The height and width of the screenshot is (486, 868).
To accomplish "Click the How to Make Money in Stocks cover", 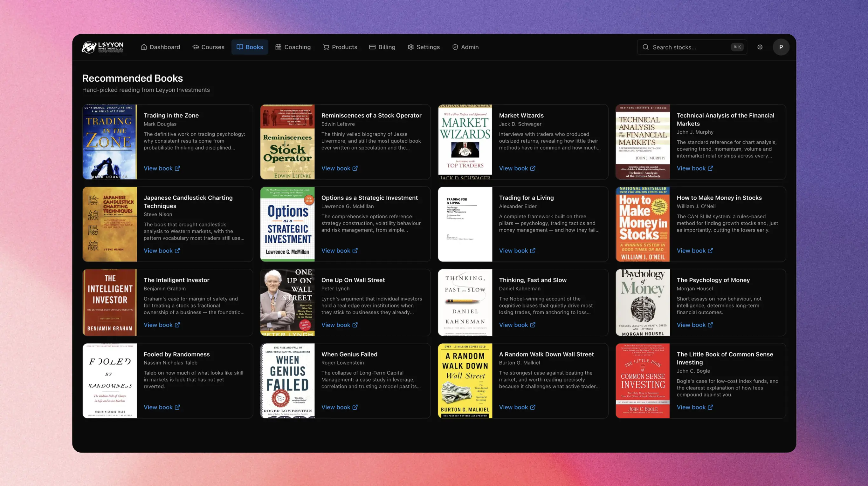I will tap(643, 224).
